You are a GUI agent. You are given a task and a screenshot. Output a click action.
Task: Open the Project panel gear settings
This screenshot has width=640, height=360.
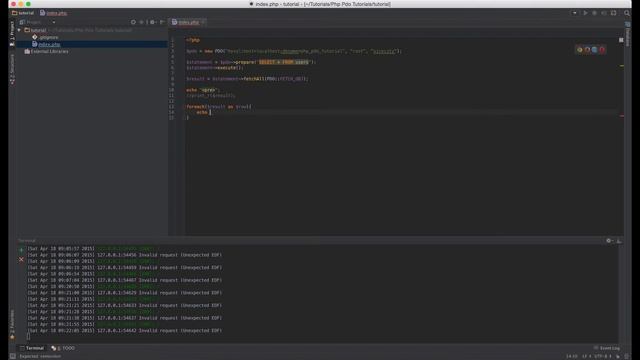(153, 22)
